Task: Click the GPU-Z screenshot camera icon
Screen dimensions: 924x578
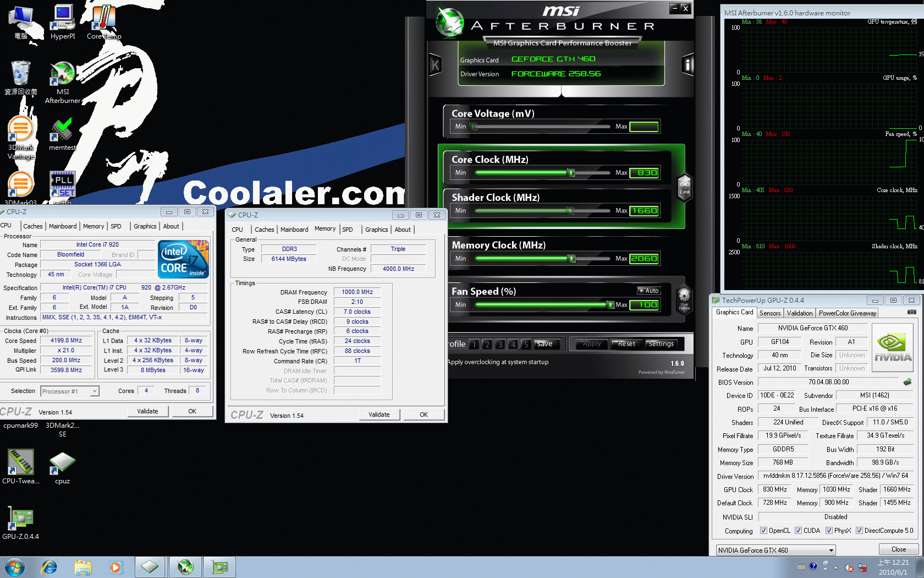Action: (911, 312)
